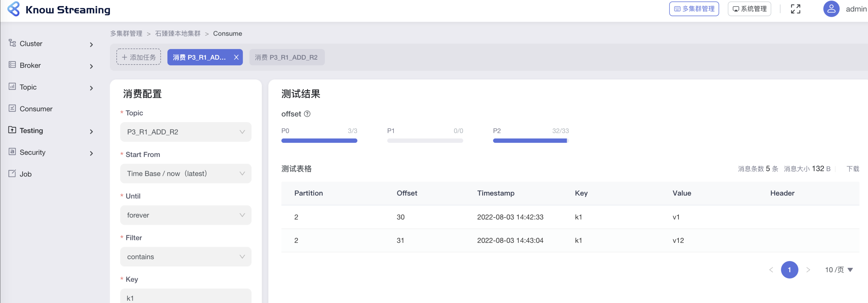Open Consumer from the sidebar icon

[12, 108]
